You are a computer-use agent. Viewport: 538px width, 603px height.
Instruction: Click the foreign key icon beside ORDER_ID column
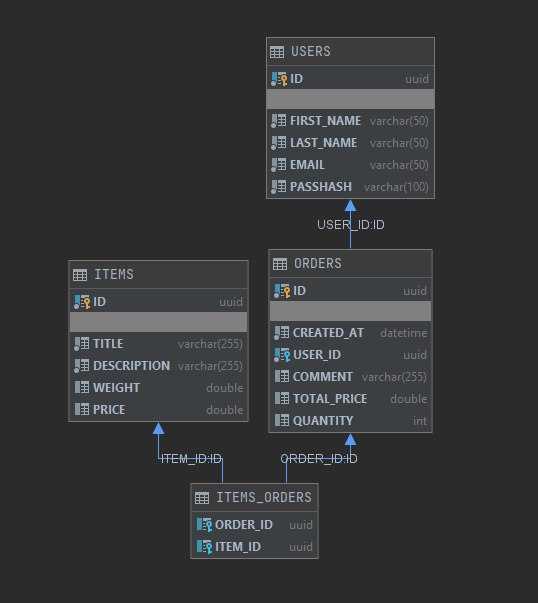tap(204, 525)
